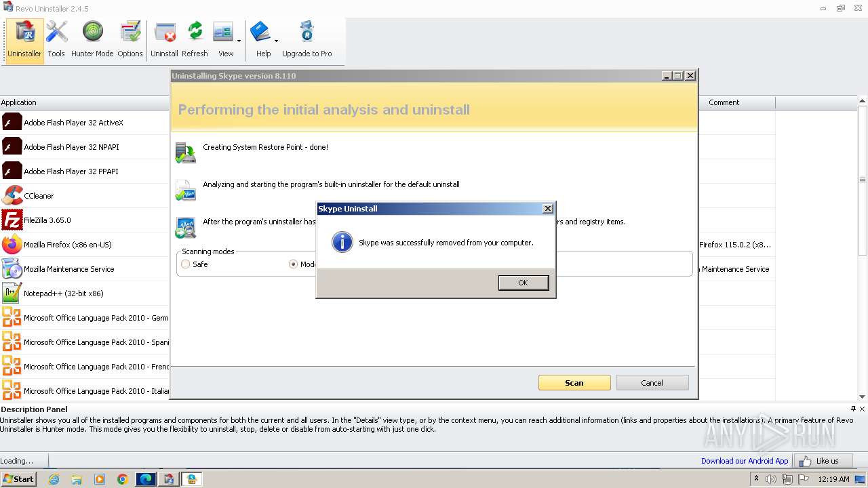
Task: Start the leftover Scan
Action: coord(574,383)
